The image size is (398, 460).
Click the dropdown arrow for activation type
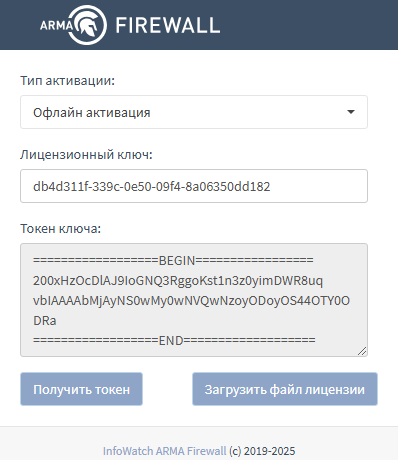pyautogui.click(x=351, y=112)
